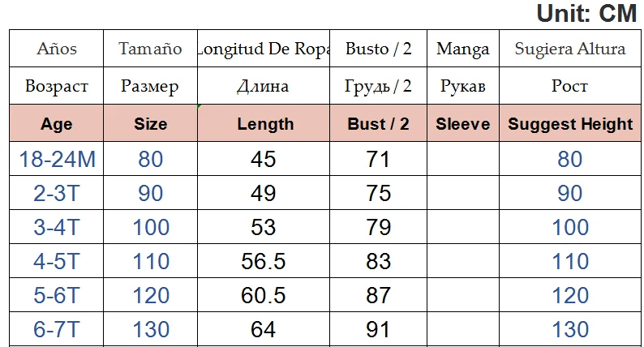Select the 6-7T age cell

coord(56,329)
